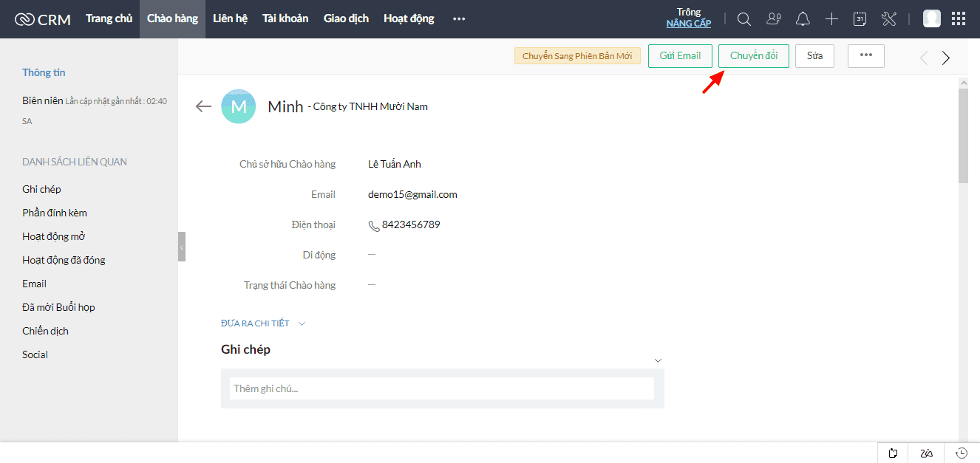
Task: Open the Ghi chép section dropdown chevron
Action: [658, 360]
